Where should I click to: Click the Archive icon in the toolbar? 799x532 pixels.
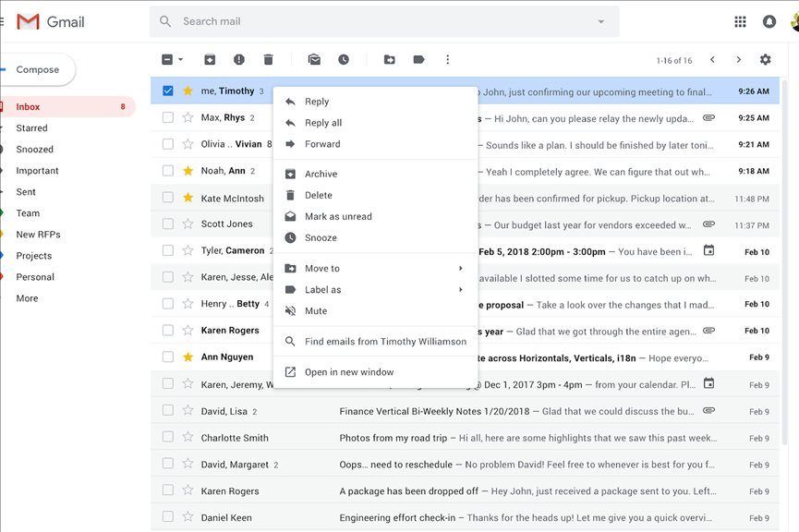[210, 60]
